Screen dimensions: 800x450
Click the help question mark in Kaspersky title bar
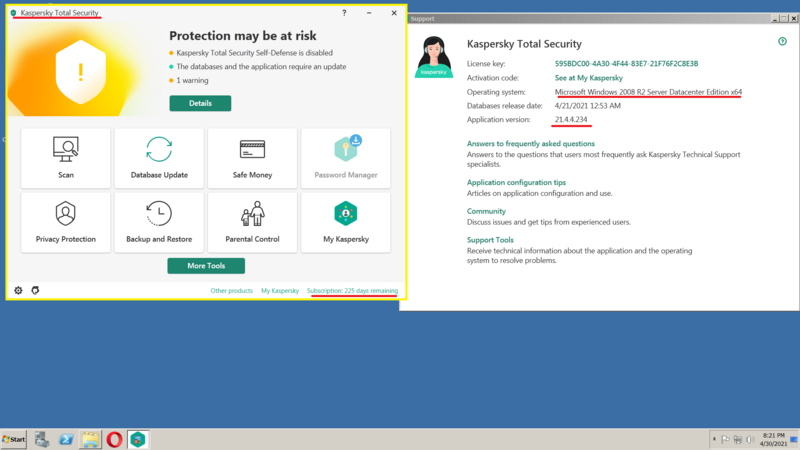tap(344, 13)
